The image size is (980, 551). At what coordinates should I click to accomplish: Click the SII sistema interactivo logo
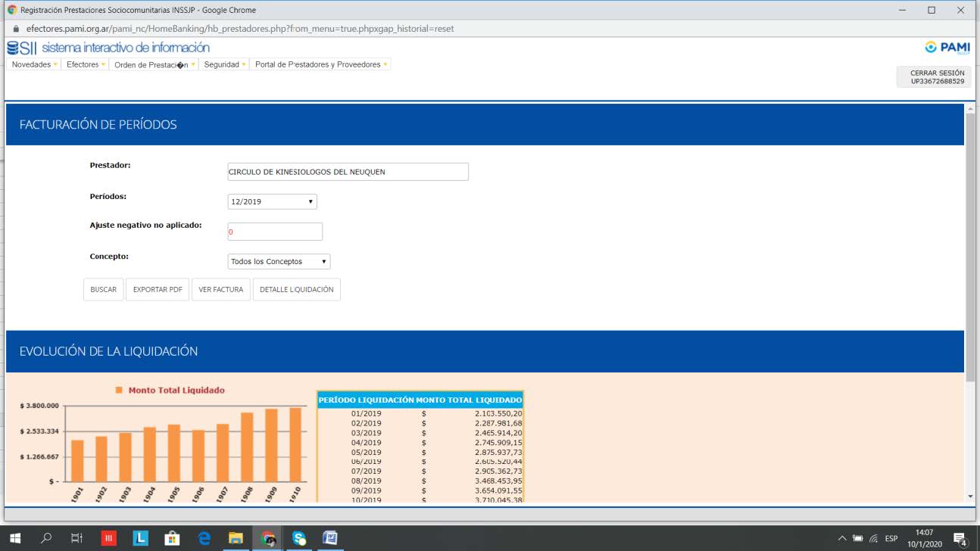108,48
